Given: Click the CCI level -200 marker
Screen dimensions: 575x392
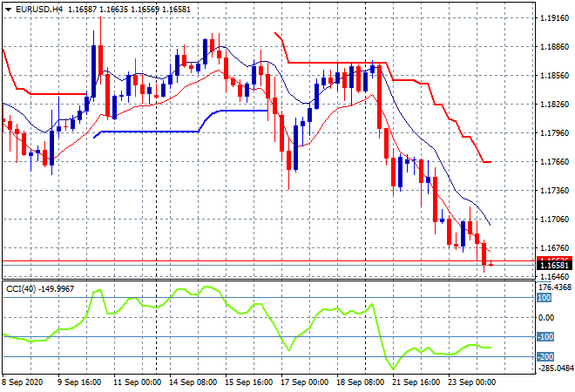Looking at the screenshot, I should (x=545, y=356).
